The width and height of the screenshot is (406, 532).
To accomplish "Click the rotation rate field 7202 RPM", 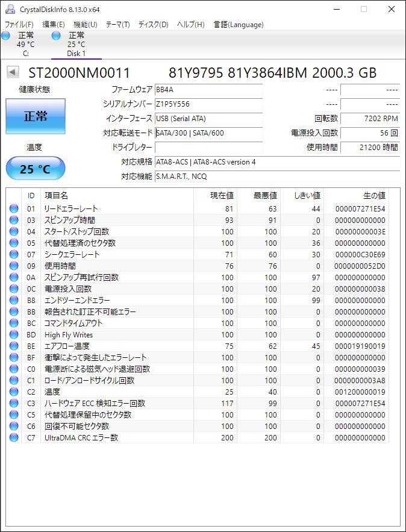I will click(370, 119).
